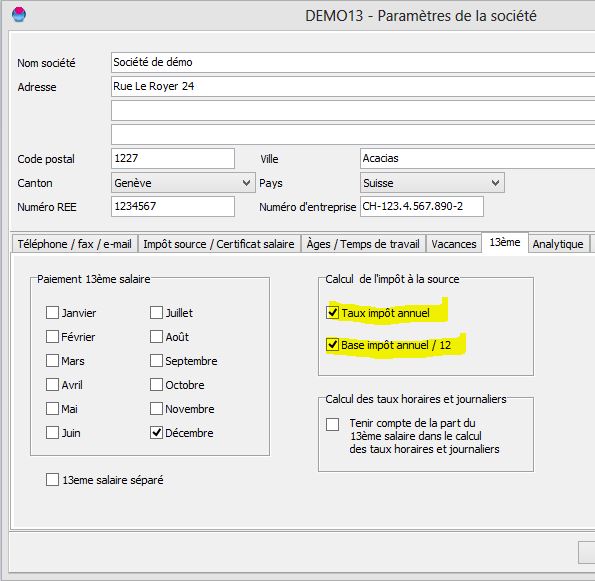Enable the Janvier payment checkbox
The height and width of the screenshot is (581, 595).
coord(52,313)
